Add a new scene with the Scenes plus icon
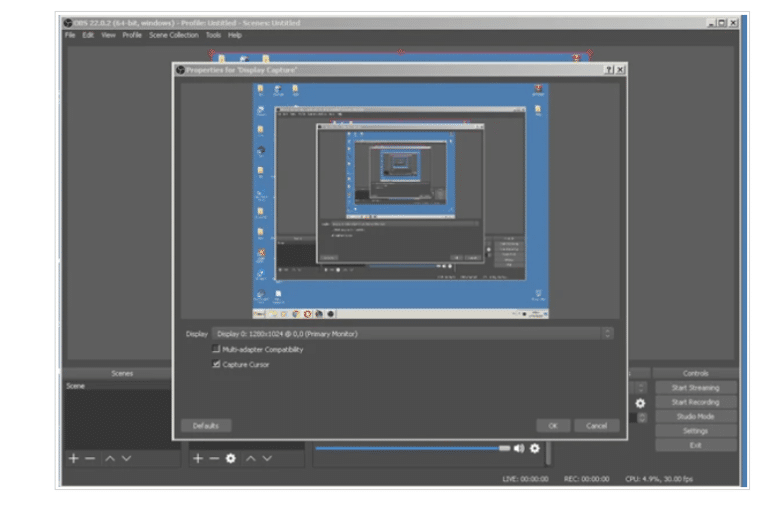 pos(73,458)
